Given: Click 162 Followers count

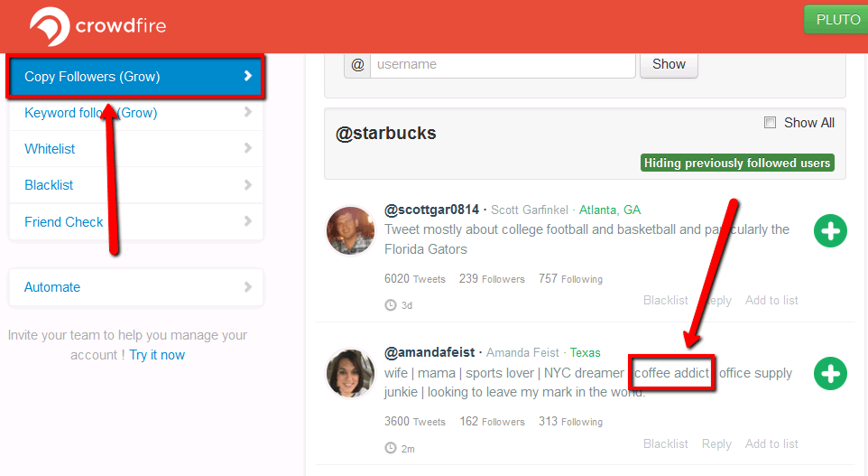Looking at the screenshot, I should [492, 422].
